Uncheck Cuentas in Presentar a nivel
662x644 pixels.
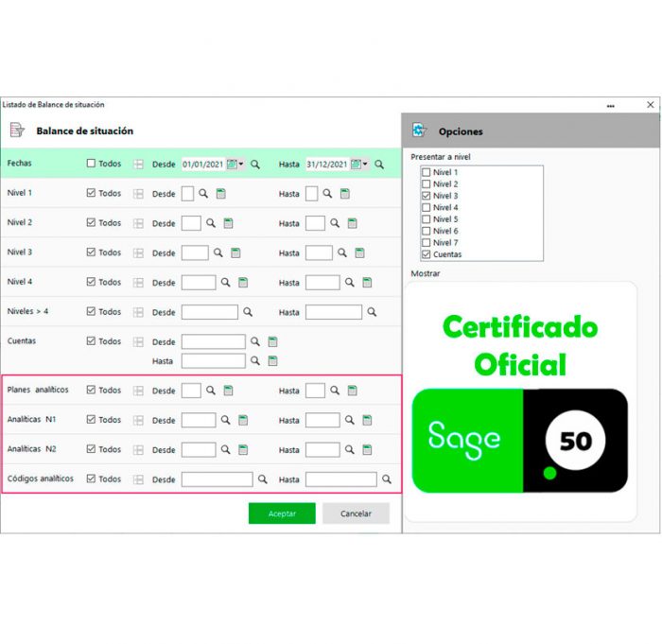pyautogui.click(x=426, y=254)
